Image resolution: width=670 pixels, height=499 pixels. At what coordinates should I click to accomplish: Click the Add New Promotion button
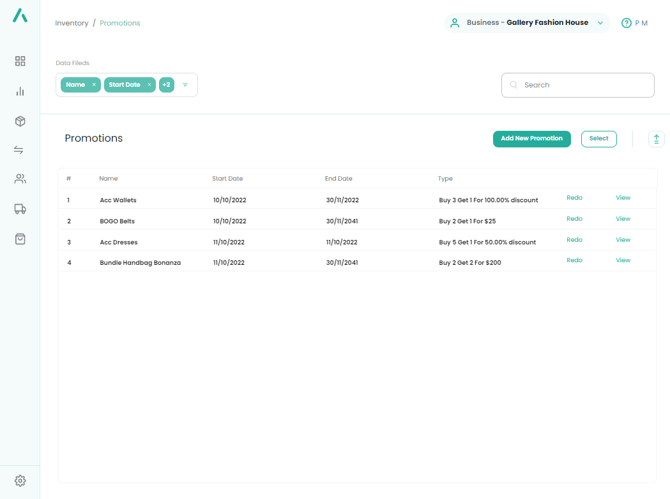tap(531, 139)
